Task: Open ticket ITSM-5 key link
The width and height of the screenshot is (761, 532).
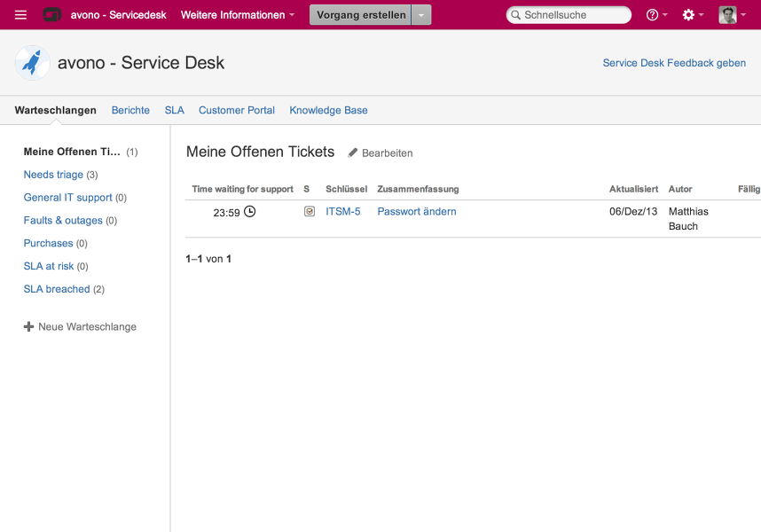Action: [x=343, y=212]
